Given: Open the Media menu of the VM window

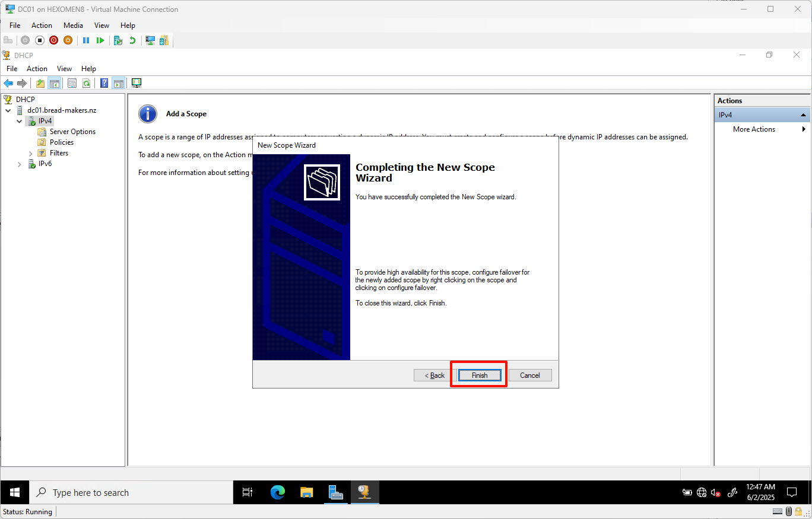Looking at the screenshot, I should [73, 25].
